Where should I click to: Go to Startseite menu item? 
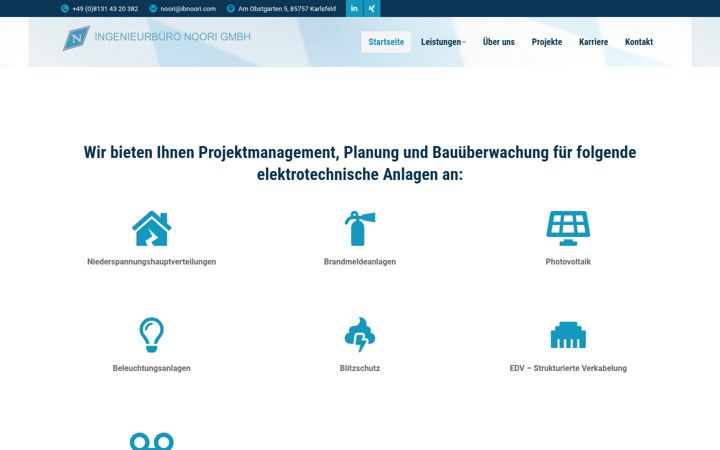pos(386,42)
